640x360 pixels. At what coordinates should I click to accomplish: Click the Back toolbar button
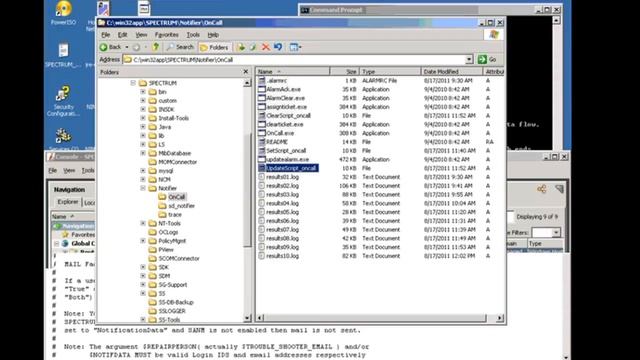(x=111, y=47)
